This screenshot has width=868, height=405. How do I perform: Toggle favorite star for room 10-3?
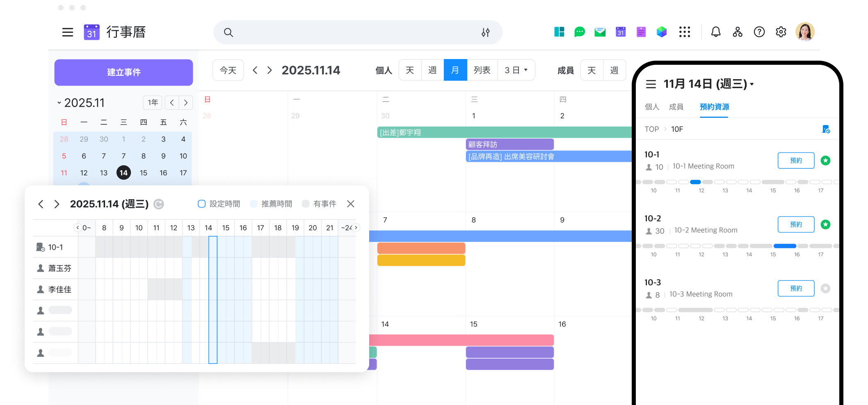click(825, 289)
